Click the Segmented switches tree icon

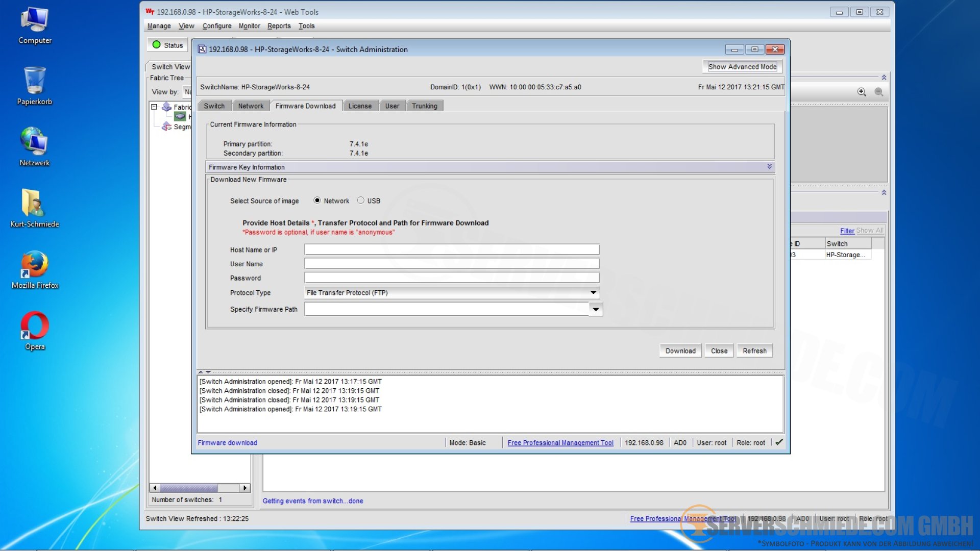point(166,127)
